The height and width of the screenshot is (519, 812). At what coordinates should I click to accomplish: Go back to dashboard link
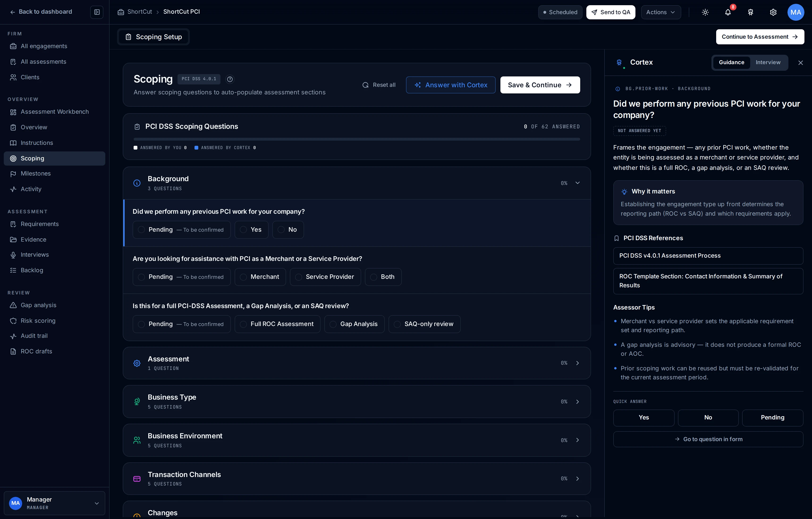(41, 12)
